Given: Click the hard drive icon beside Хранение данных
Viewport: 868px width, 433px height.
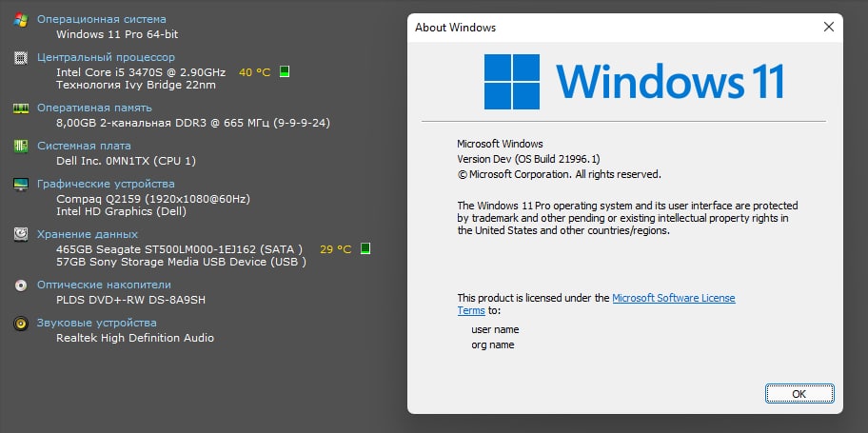Looking at the screenshot, I should [21, 235].
